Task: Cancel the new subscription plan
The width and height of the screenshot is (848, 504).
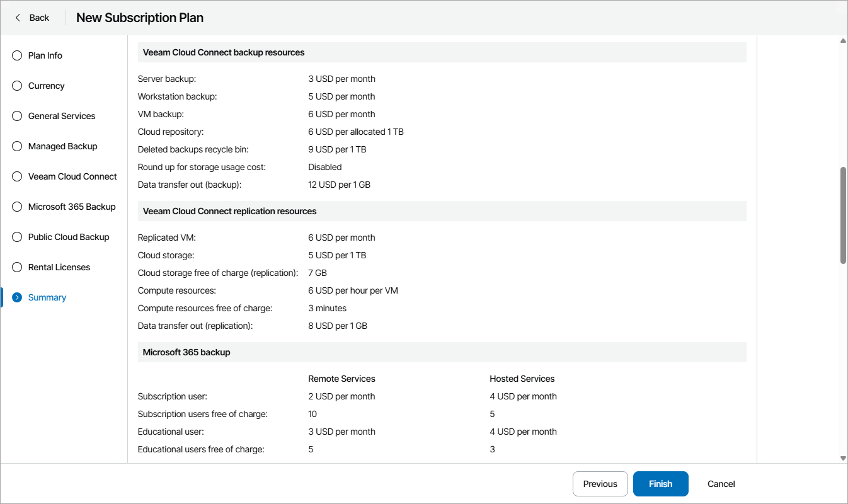Action: [721, 484]
